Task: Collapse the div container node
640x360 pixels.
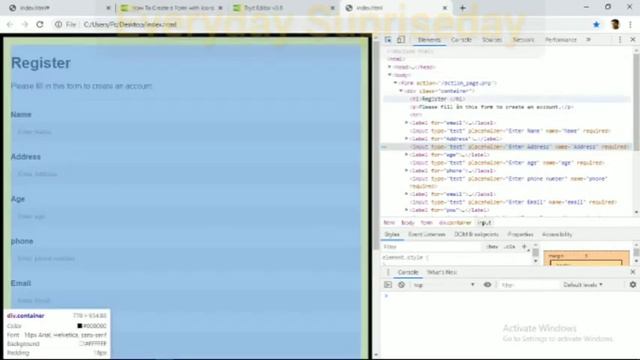Action: click(x=401, y=91)
